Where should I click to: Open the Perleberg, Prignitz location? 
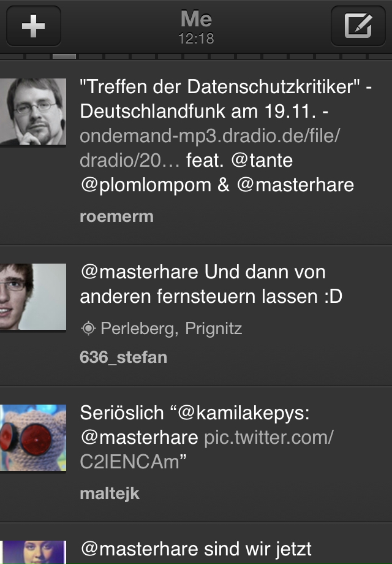(171, 329)
